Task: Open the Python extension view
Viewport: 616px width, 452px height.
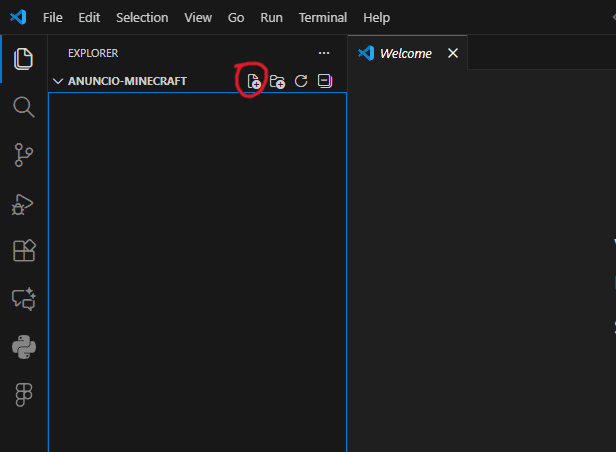Action: [23, 347]
